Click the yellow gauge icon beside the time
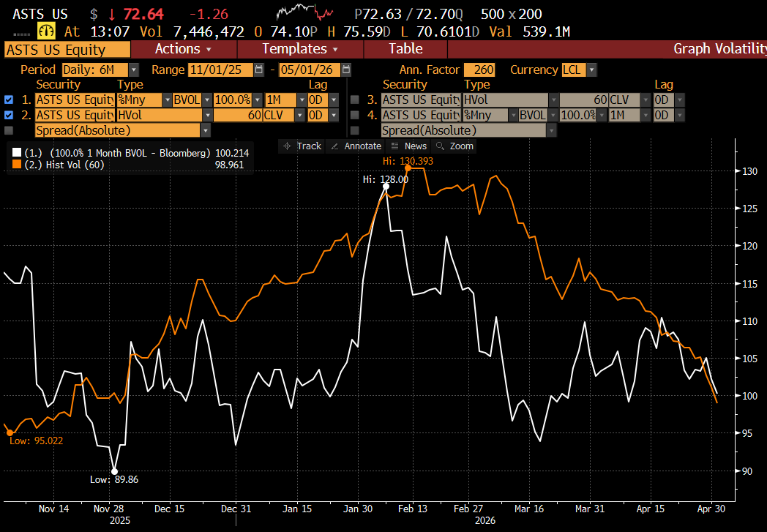767x532 pixels. tap(47, 31)
